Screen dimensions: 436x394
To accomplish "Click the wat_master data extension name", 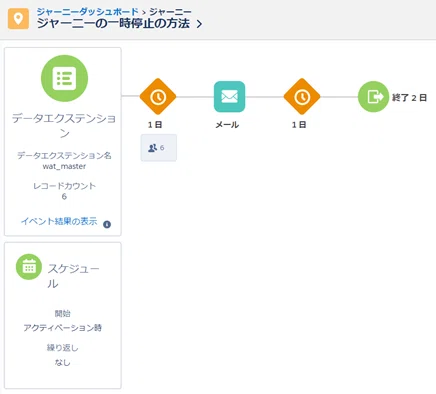I will point(64,166).
